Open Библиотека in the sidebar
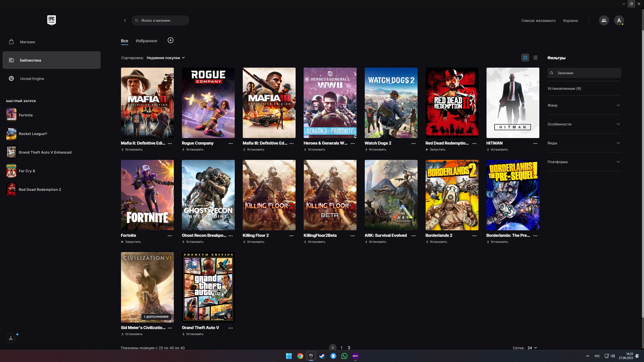The width and height of the screenshot is (644, 362). coord(52,60)
